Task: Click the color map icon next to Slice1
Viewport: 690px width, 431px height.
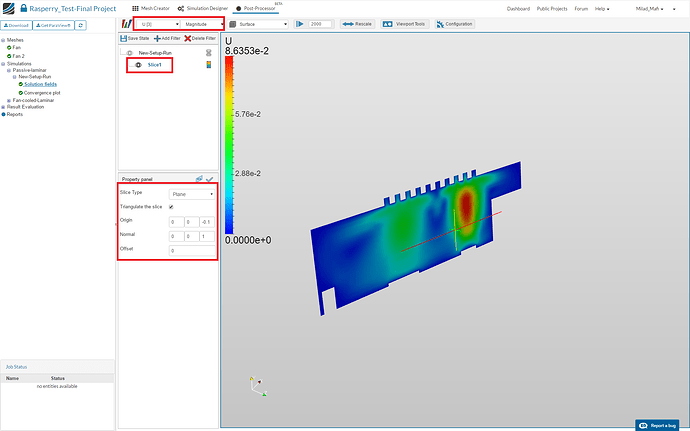Action: (208, 65)
